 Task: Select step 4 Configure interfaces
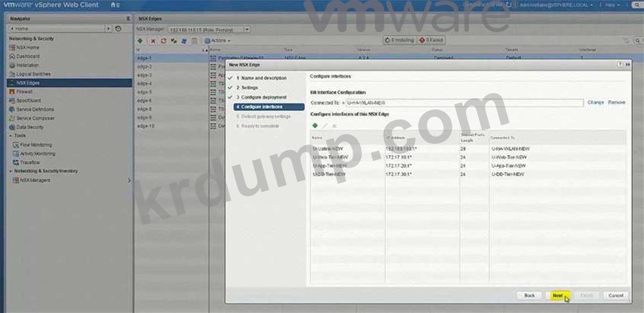tap(269, 107)
